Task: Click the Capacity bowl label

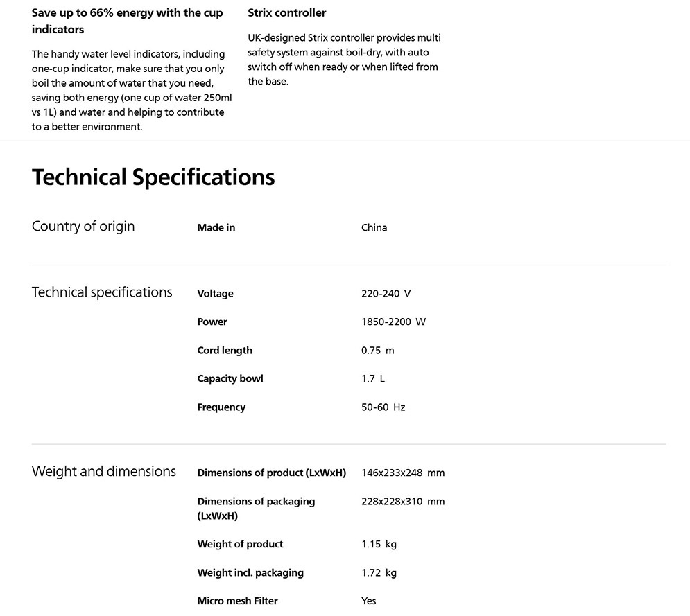Action: 230,379
